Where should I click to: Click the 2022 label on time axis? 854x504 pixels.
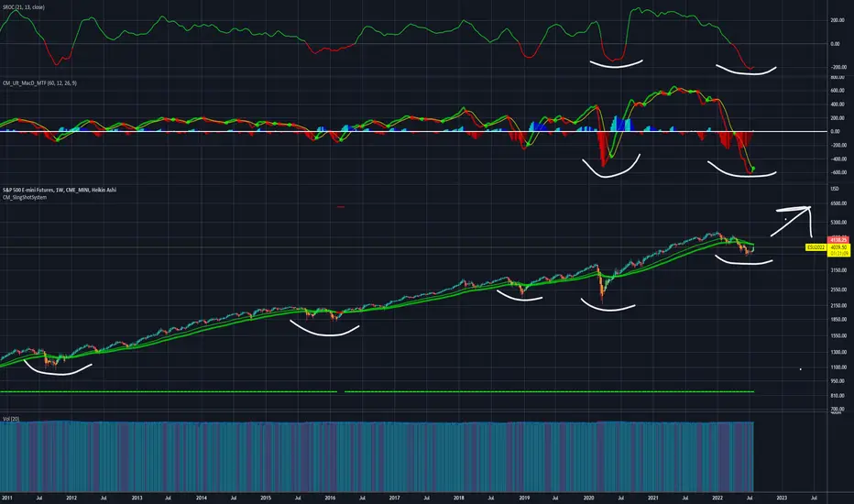[717, 498]
